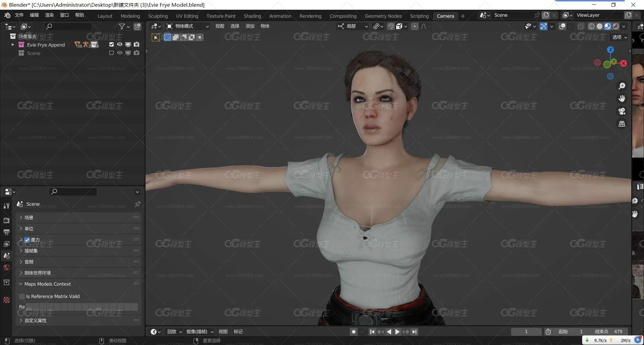Enable the Scene collection checkbox
The width and height of the screenshot is (644, 345).
[x=112, y=53]
